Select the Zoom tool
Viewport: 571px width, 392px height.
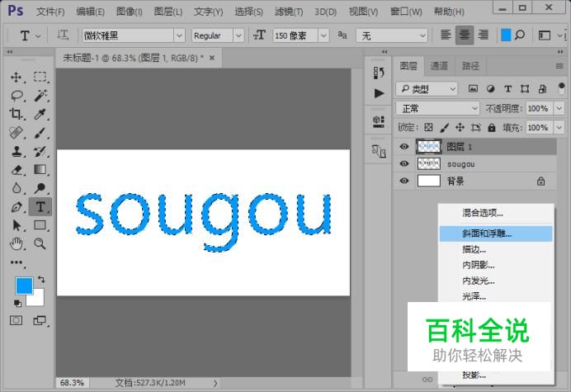[40, 243]
